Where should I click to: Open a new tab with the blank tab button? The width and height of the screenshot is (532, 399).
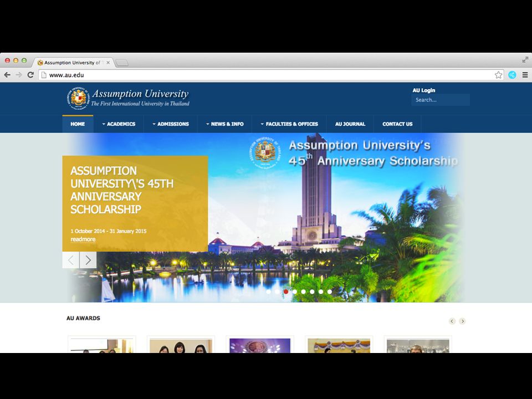122,63
